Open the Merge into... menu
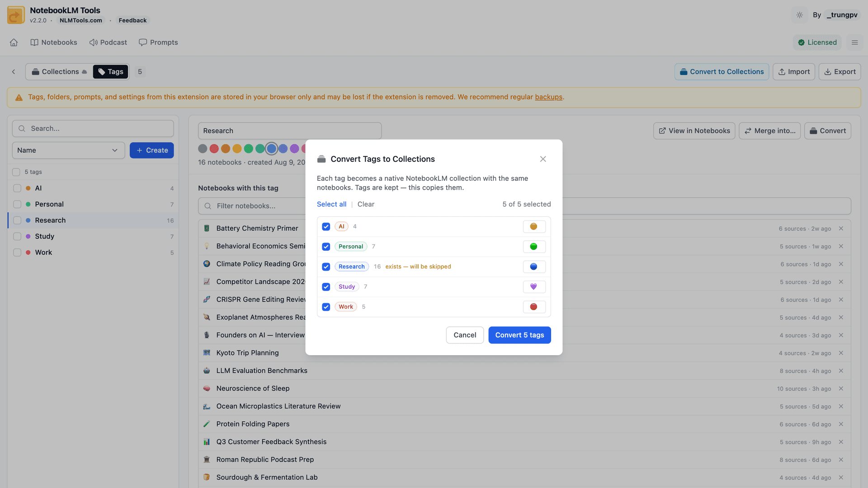 point(769,131)
